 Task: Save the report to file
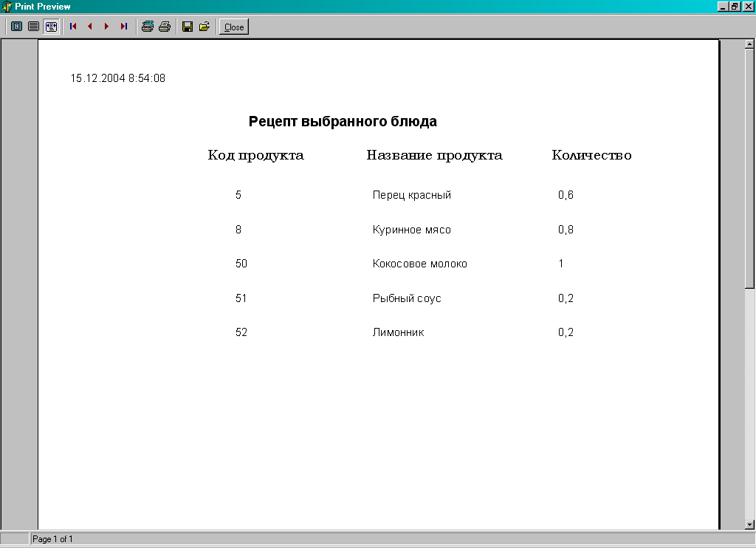pos(188,27)
